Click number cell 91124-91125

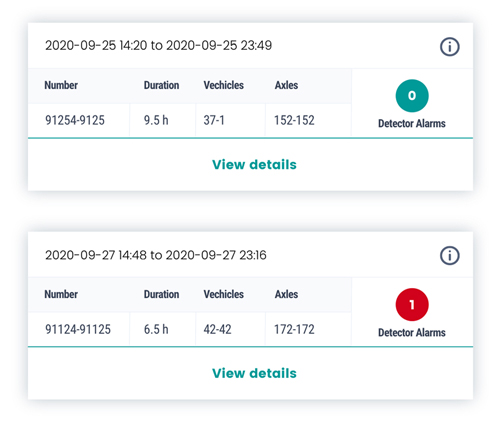click(x=78, y=329)
